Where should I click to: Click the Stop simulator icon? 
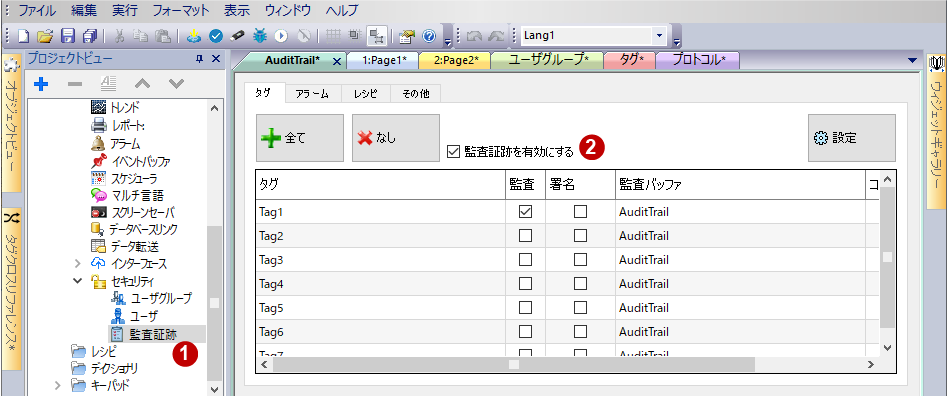[x=304, y=36]
